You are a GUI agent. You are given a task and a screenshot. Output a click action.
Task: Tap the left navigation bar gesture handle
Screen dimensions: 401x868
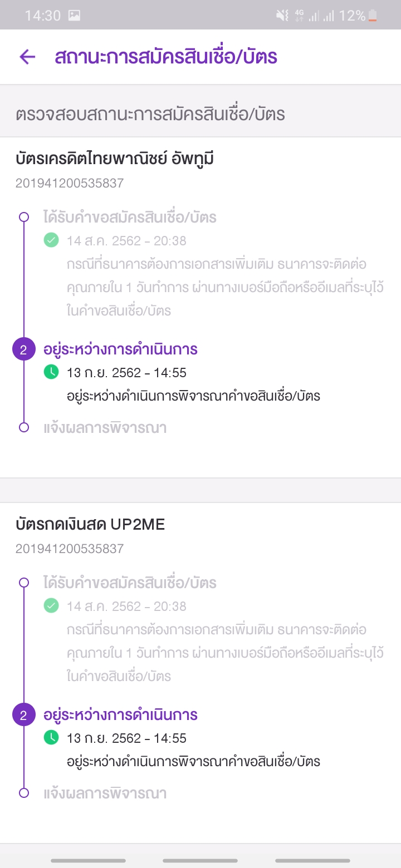[x=88, y=861]
